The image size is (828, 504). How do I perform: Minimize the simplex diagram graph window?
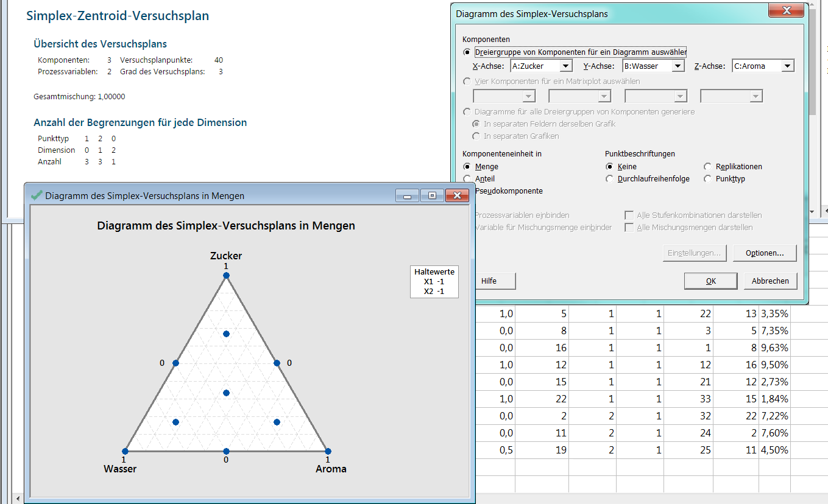pyautogui.click(x=407, y=195)
